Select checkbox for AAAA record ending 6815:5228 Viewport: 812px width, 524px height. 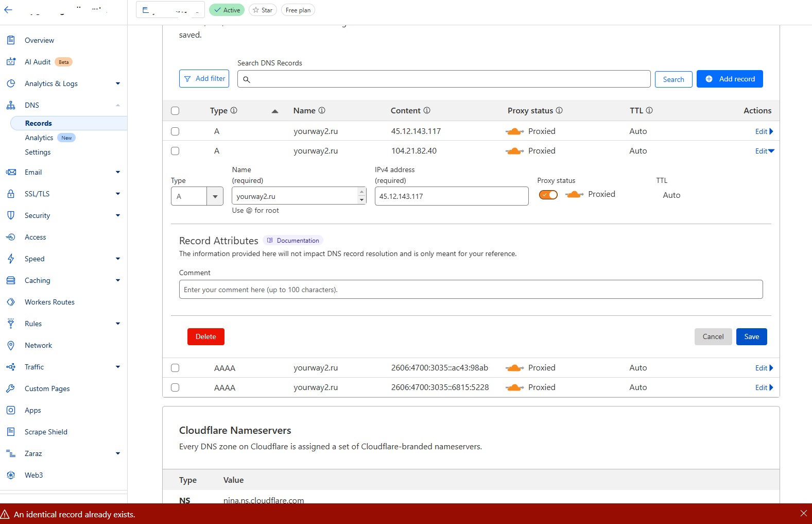[x=175, y=387]
